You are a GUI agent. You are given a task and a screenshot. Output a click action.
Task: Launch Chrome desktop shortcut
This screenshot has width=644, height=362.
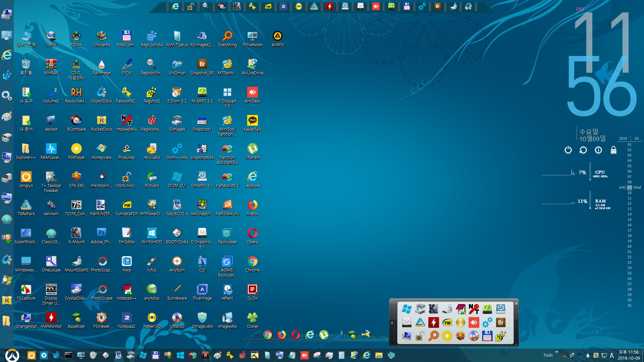252,264
